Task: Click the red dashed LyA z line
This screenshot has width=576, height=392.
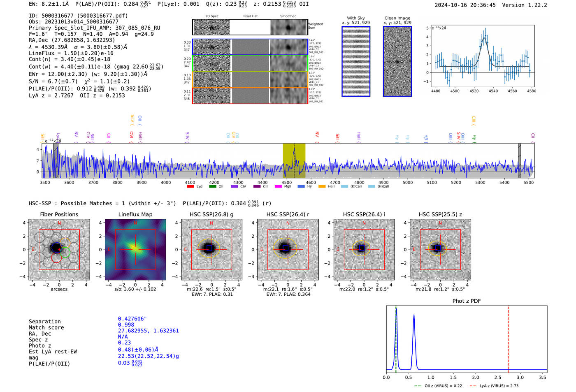Action: pos(508,339)
